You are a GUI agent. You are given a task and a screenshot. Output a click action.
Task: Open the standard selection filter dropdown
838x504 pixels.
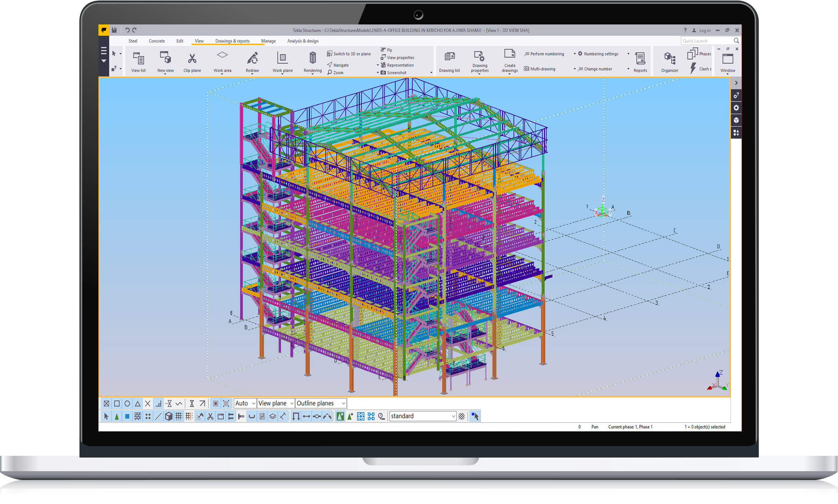pos(453,416)
